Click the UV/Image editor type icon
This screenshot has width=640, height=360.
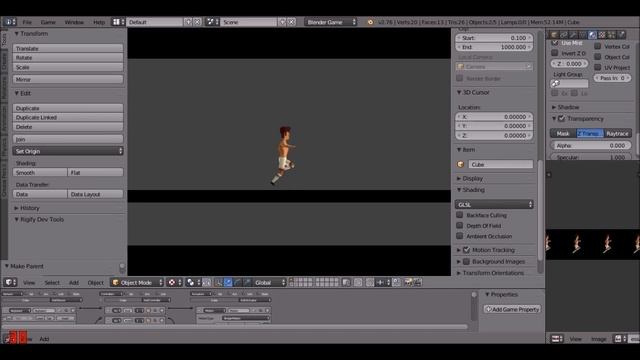pos(557,339)
